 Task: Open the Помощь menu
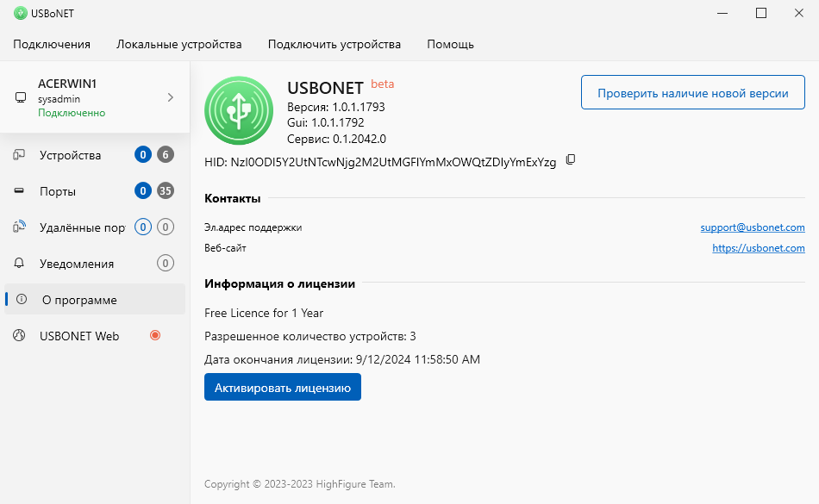450,44
